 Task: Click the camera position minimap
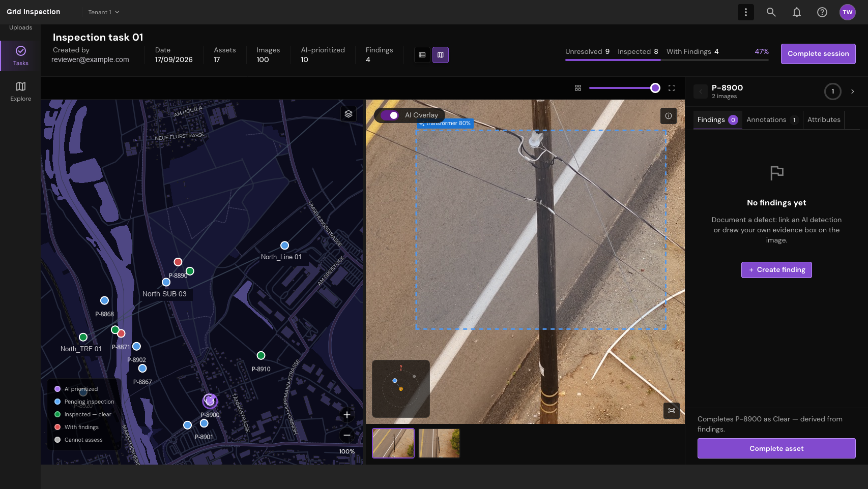(x=400, y=389)
